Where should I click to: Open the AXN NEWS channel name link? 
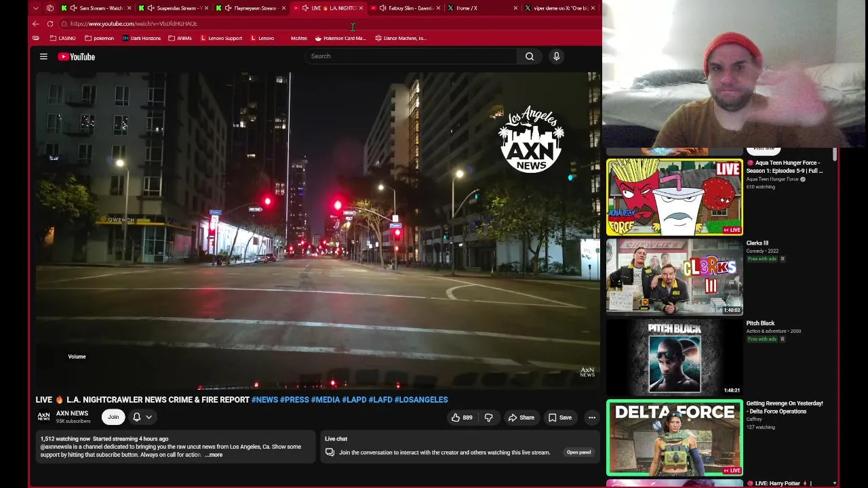72,413
